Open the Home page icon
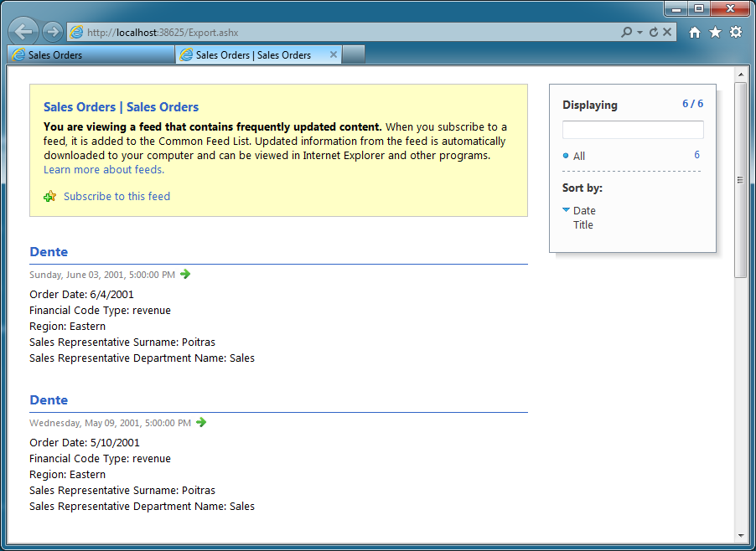The image size is (756, 551). pos(694,33)
